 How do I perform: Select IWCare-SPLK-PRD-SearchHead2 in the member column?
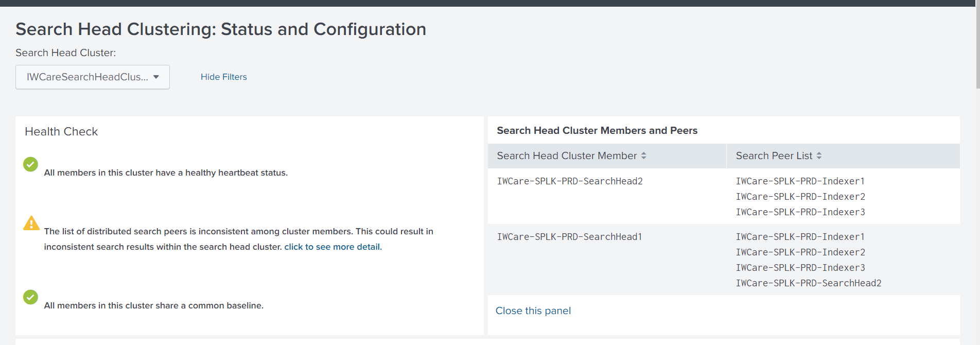coord(569,181)
